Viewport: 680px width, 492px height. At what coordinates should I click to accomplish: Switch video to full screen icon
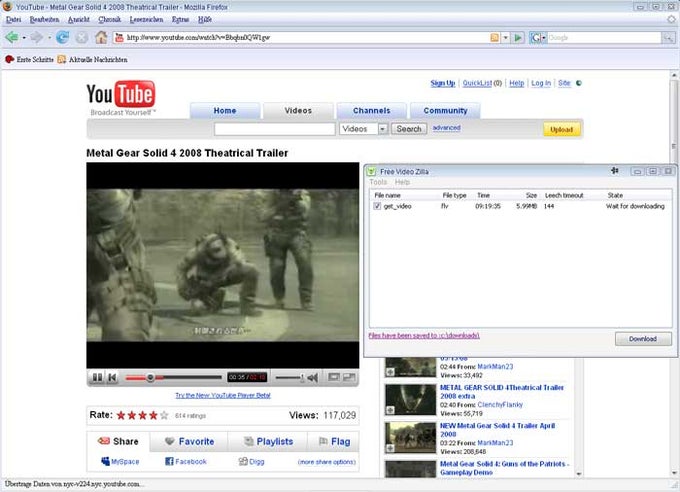tap(350, 377)
